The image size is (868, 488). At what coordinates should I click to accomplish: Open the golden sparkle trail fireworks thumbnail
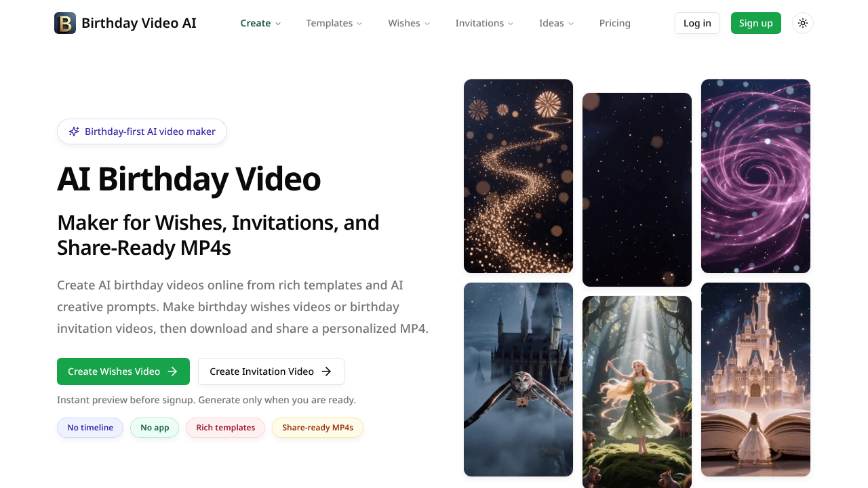(x=518, y=176)
